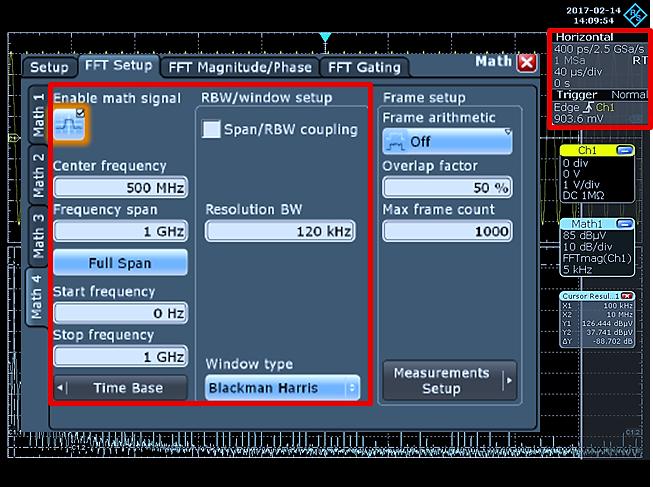Click the Ch1 label header

coord(587,150)
